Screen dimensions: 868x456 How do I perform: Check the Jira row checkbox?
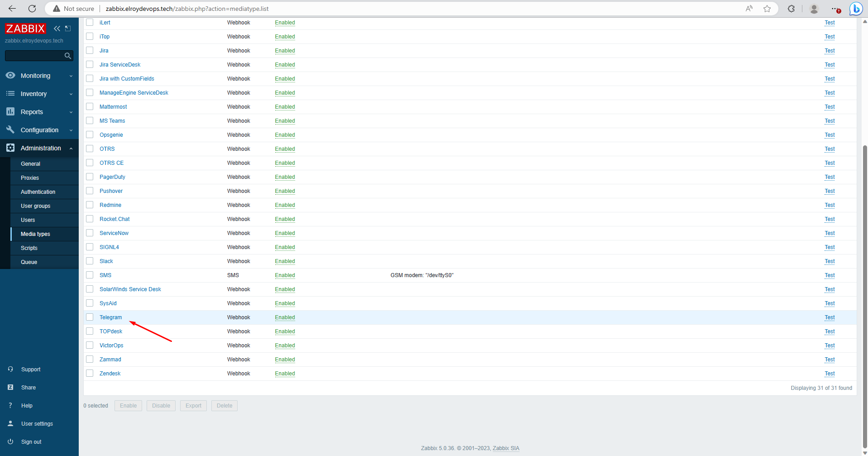(90, 50)
